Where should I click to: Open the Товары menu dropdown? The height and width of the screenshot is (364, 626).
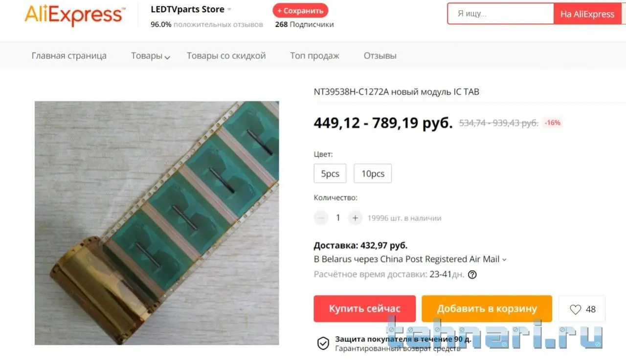[151, 56]
